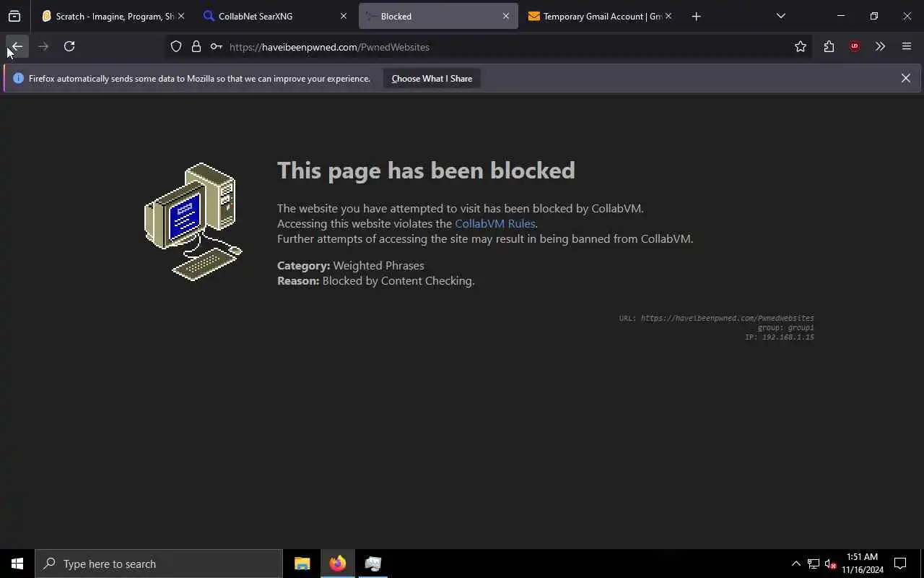The image size is (924, 578).
Task: Open the CollabVM Rules link
Action: (494, 224)
